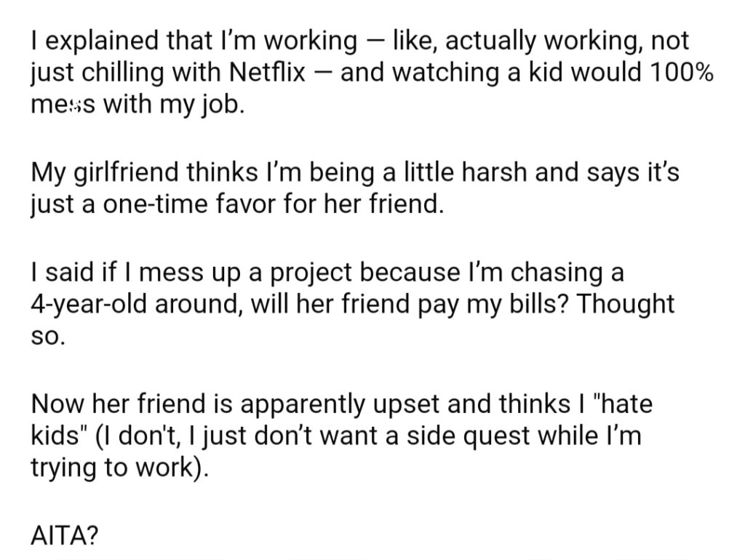Click the word "explained" in first line

[x=102, y=41]
